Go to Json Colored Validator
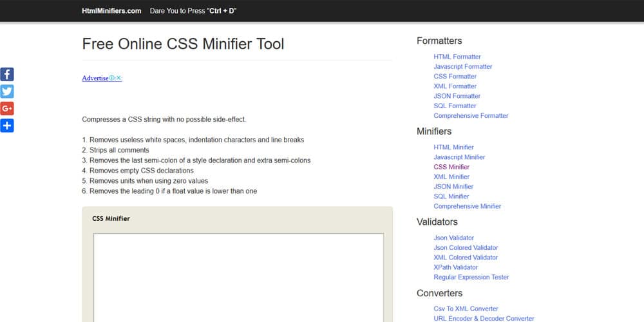This screenshot has width=644, height=322. click(x=466, y=248)
